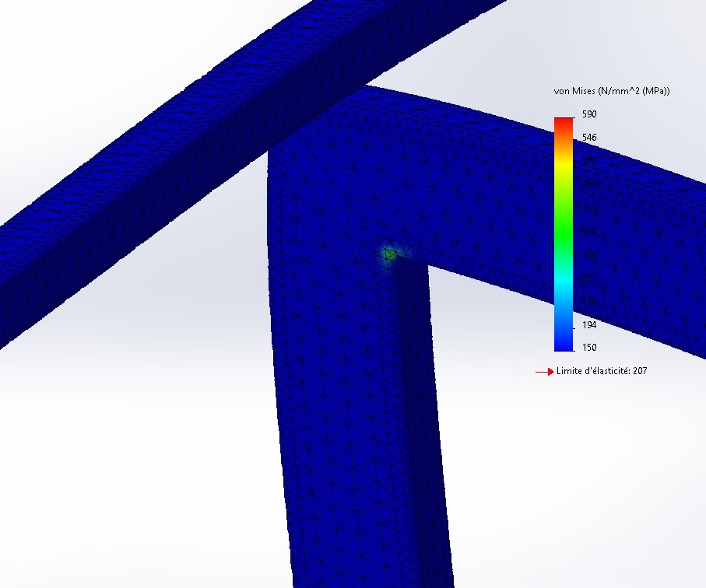Click the red top of the color scale
Image resolution: width=706 pixels, height=588 pixels.
(564, 122)
